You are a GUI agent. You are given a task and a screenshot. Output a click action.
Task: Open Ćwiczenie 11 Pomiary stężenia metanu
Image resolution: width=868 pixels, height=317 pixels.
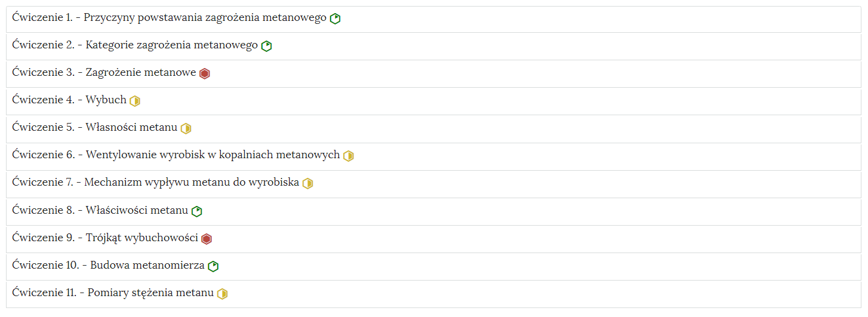434,294
